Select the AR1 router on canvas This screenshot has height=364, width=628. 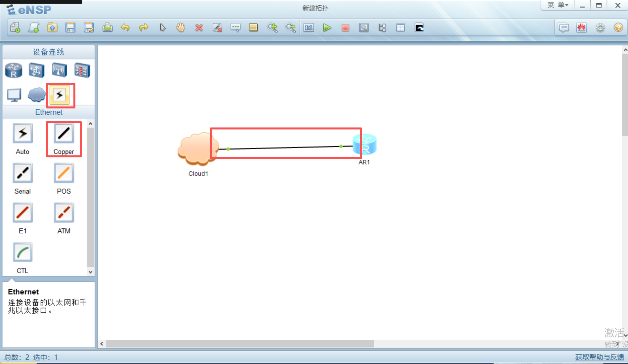(x=364, y=144)
